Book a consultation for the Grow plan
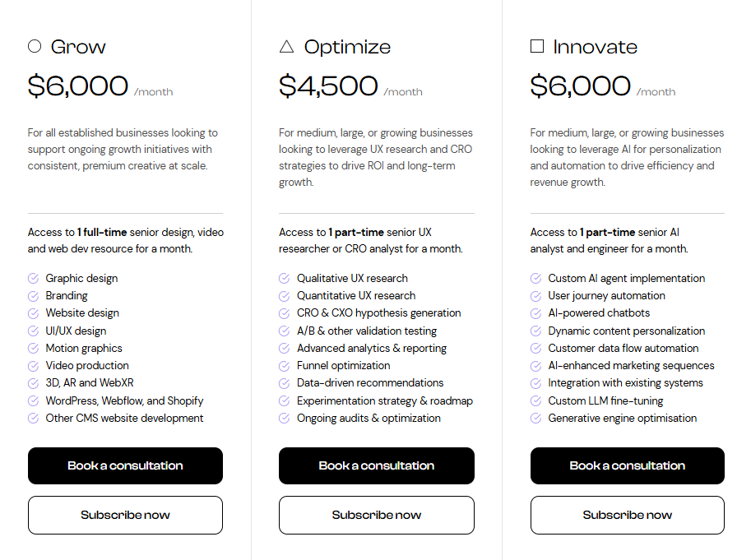 (x=125, y=465)
